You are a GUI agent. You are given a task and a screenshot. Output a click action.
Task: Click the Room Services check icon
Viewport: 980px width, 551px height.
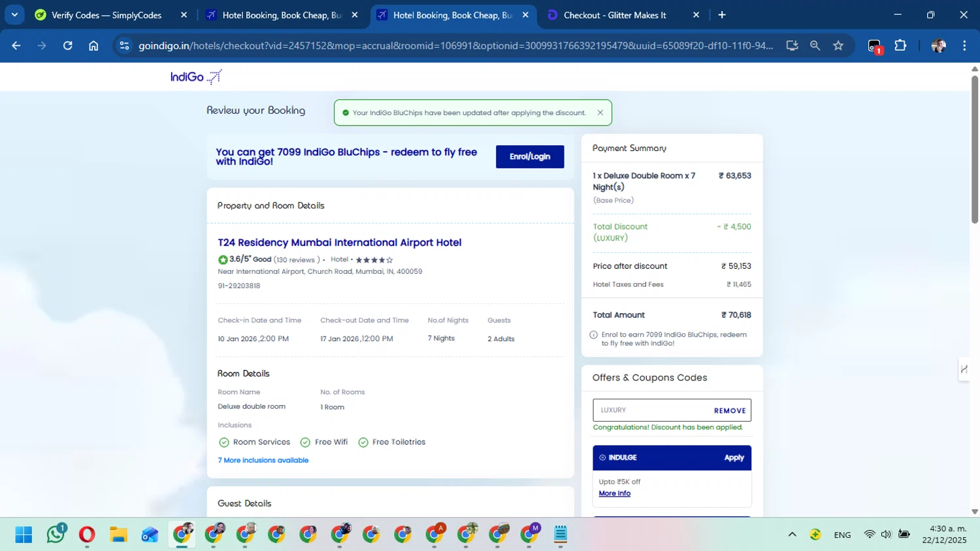pos(224,442)
